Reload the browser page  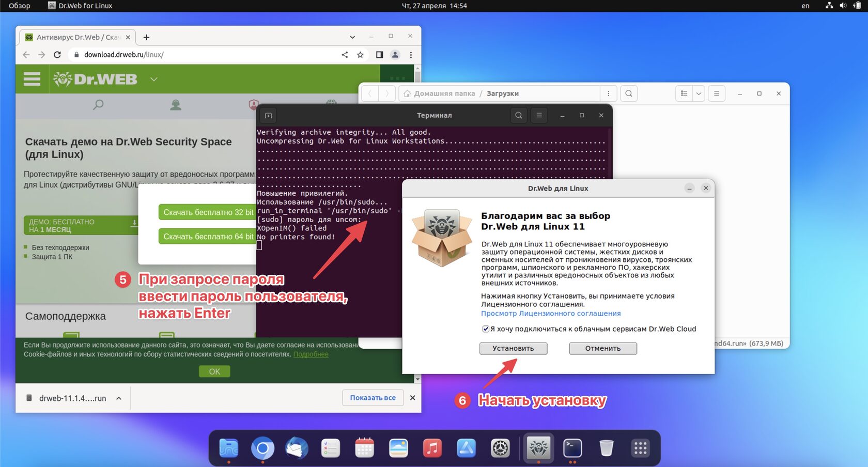[57, 55]
